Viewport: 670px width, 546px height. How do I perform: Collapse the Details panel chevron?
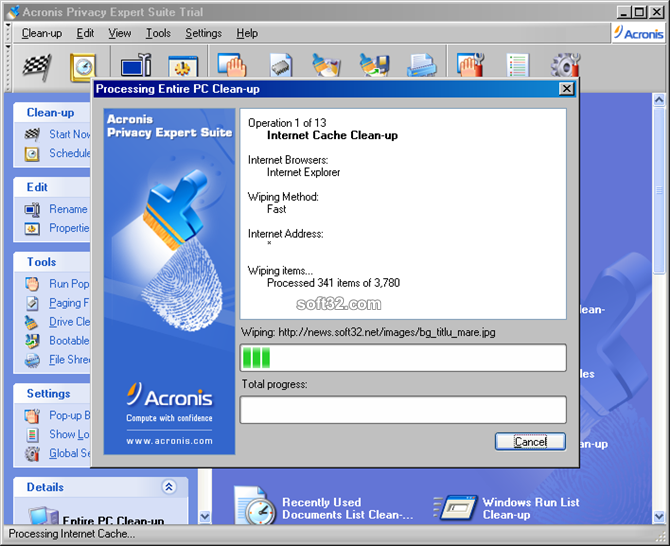[x=169, y=487]
